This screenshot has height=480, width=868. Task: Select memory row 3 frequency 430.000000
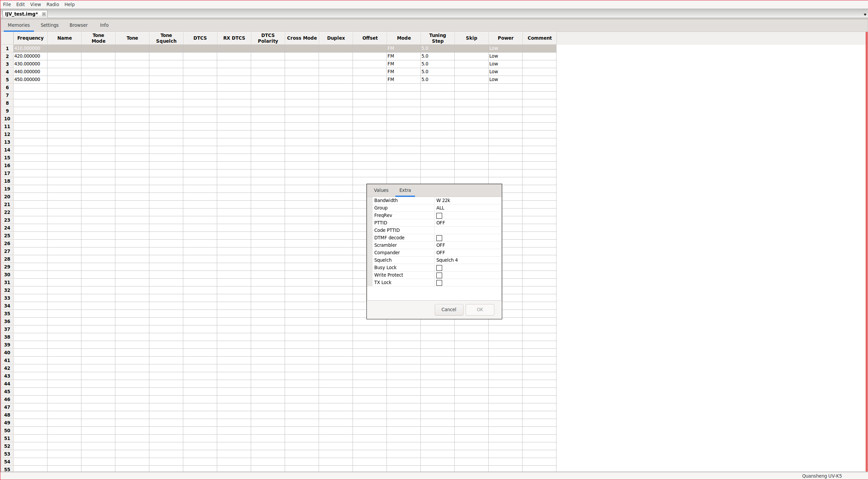(x=30, y=64)
